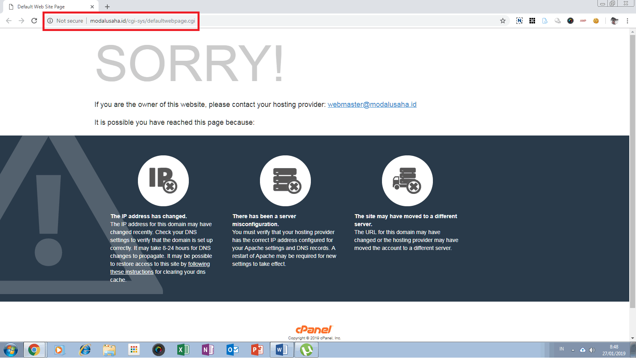Image resolution: width=636 pixels, height=364 pixels.
Task: Click the color wheel camera extension icon
Action: (570, 21)
